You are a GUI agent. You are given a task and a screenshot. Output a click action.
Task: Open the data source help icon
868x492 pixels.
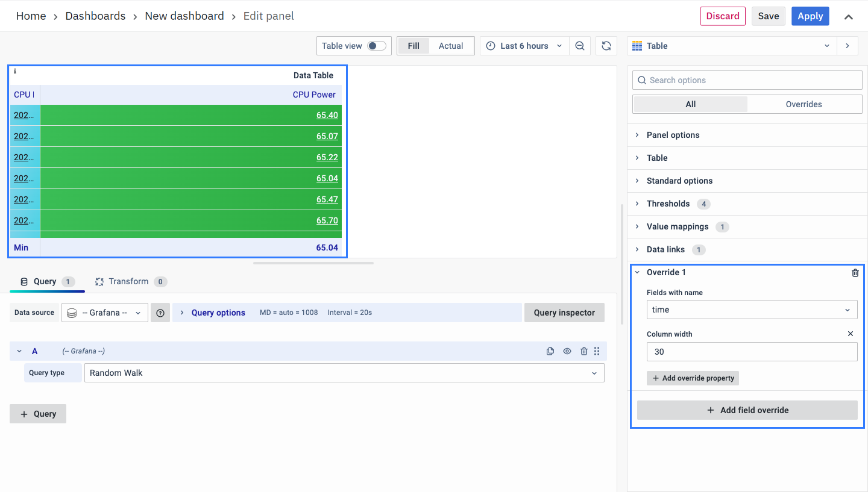[x=160, y=313]
